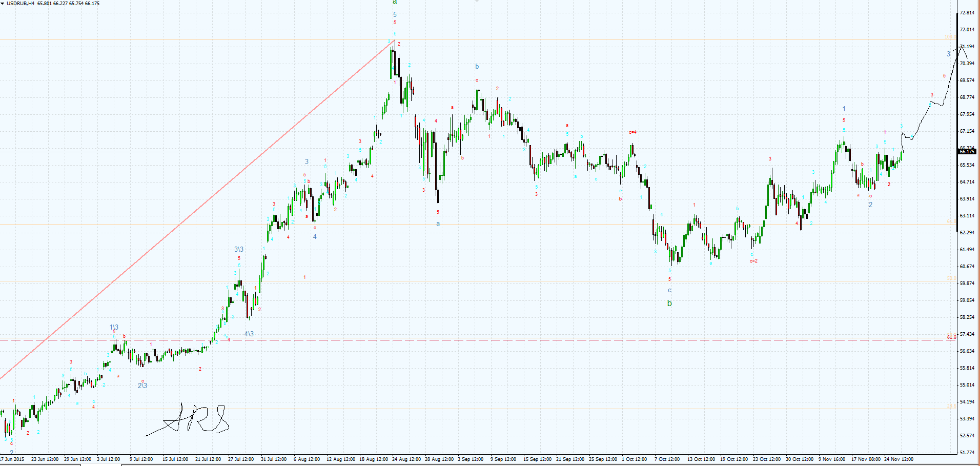980x466 pixels.
Task: Click the 23 Oct 12:00 time label
Action: pos(767,459)
